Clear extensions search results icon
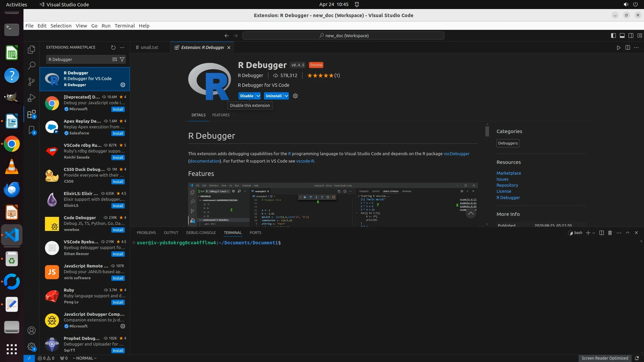Image resolution: width=644 pixels, height=362 pixels. click(x=114, y=59)
